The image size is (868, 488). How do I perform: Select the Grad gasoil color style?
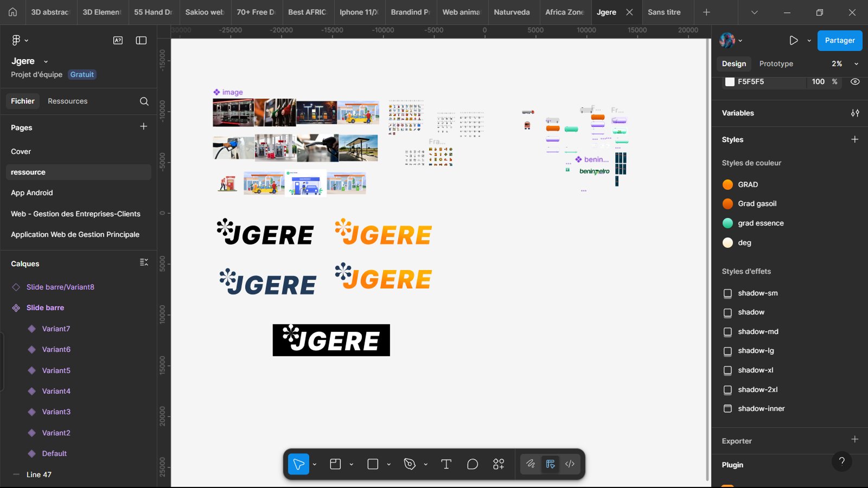click(757, 204)
